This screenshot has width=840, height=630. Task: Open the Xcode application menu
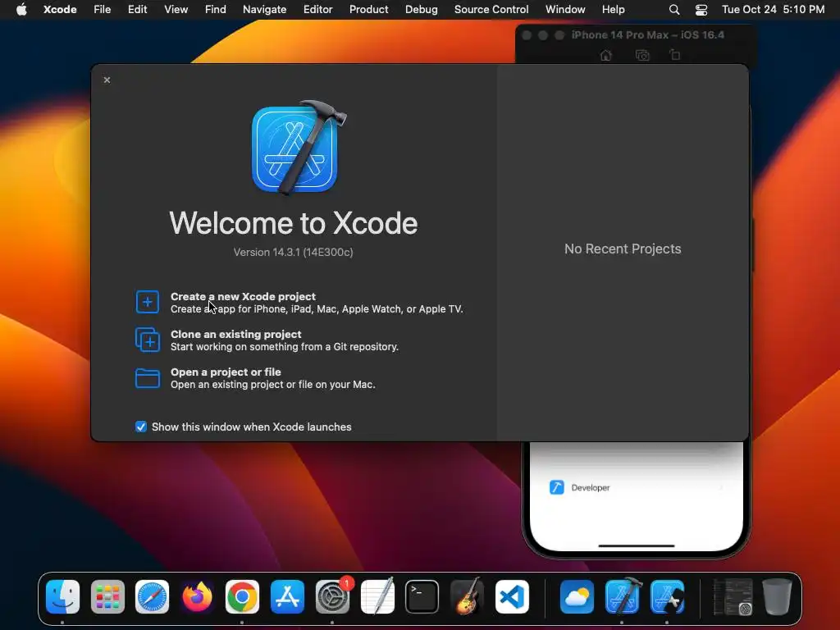click(x=60, y=10)
